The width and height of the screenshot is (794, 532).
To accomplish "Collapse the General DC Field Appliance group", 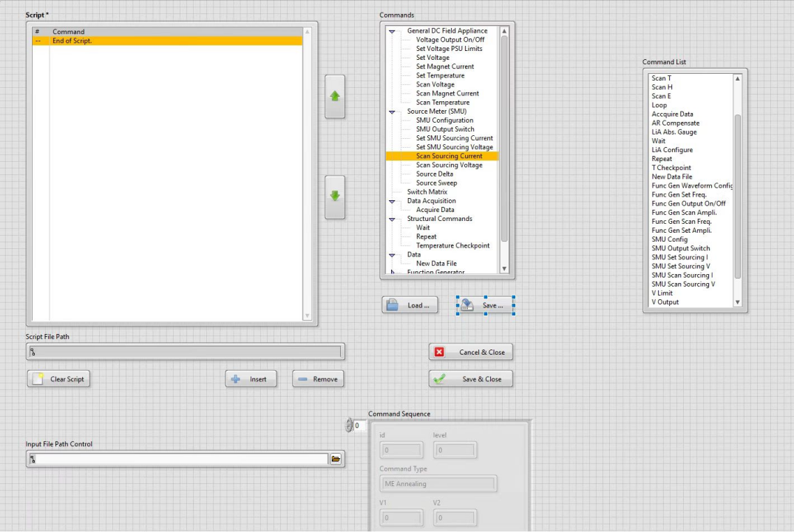I will 393,31.
